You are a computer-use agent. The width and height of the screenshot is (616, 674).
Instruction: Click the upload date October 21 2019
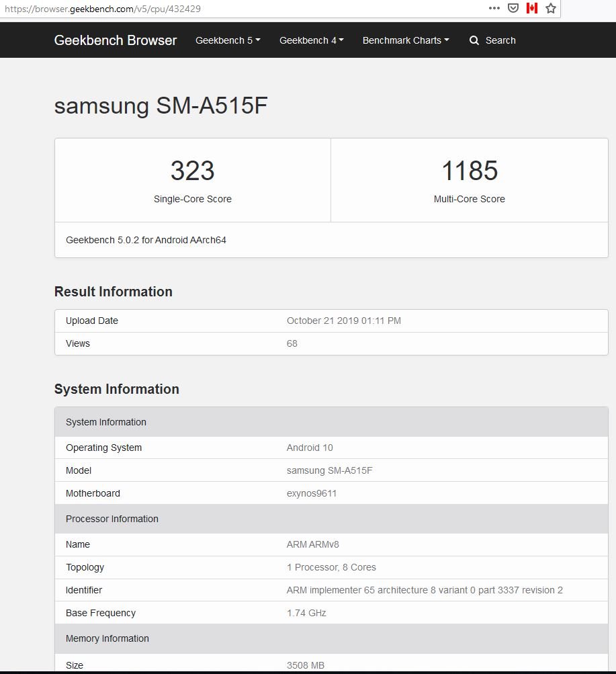343,321
